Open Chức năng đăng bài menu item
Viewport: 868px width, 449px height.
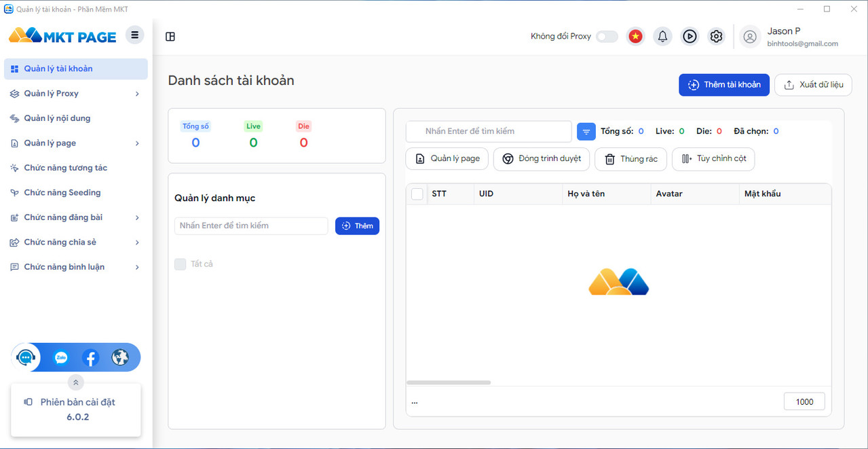(x=76, y=217)
